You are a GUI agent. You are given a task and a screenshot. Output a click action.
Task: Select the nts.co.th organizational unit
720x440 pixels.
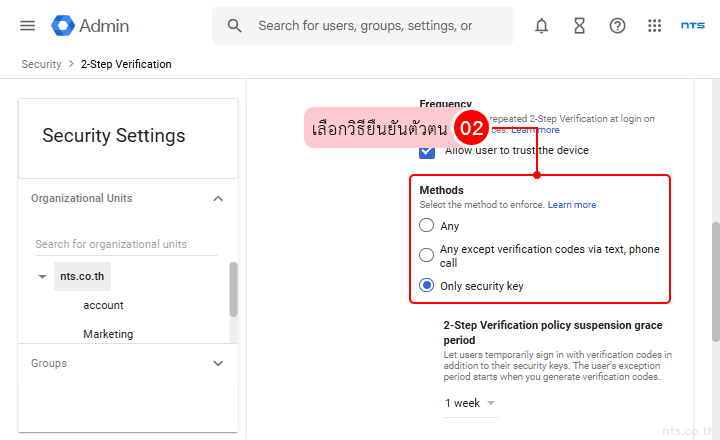point(82,276)
